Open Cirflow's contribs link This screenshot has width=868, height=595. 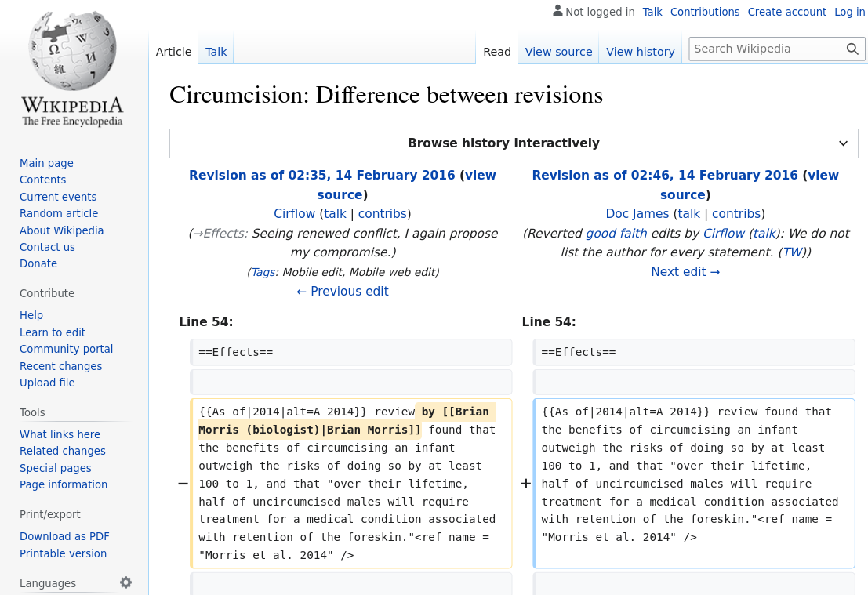point(382,214)
